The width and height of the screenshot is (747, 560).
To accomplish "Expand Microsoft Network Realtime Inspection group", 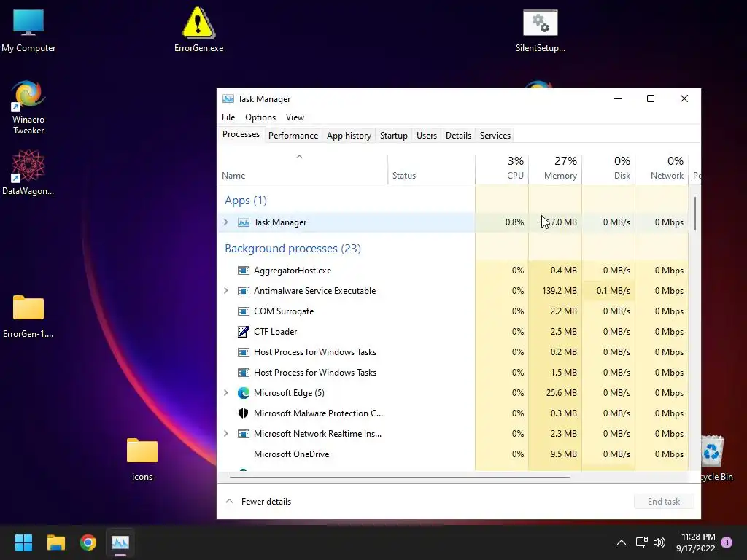I will 226,434.
